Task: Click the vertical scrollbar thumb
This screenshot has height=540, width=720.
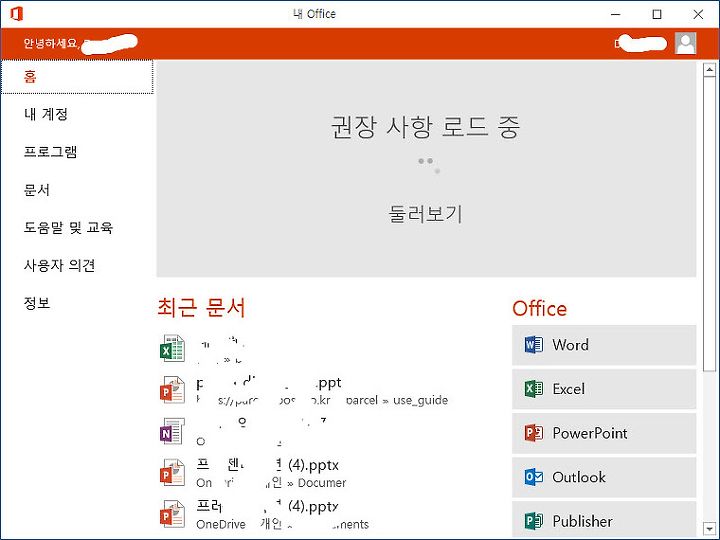Action: tap(709, 224)
